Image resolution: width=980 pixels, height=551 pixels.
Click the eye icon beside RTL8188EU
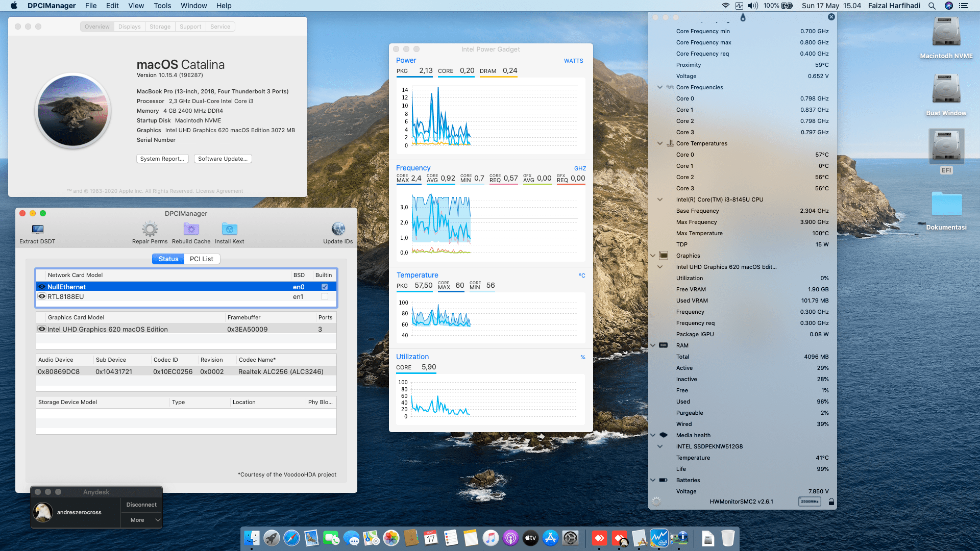[42, 296]
